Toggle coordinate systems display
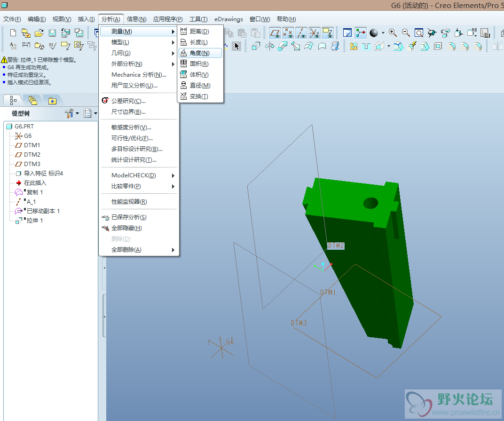 tap(315, 33)
